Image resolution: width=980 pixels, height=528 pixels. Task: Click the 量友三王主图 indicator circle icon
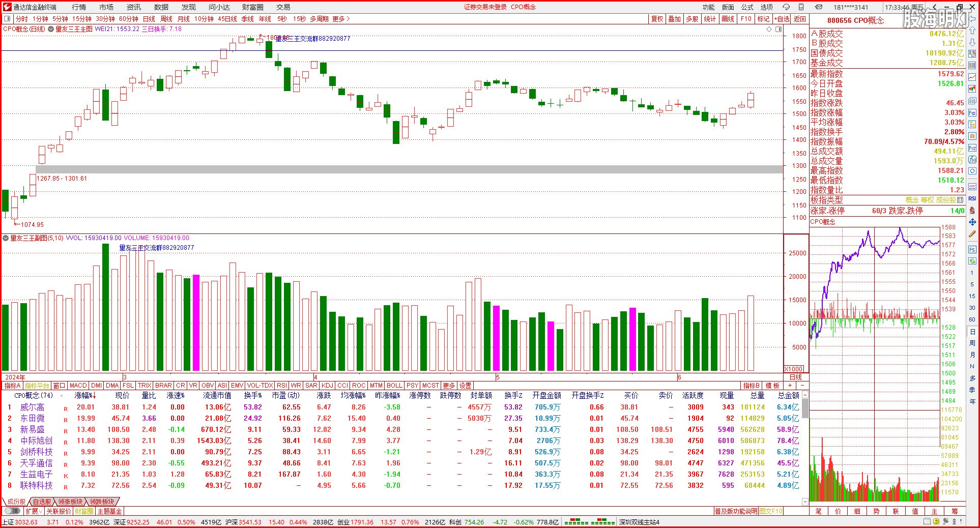point(51,29)
